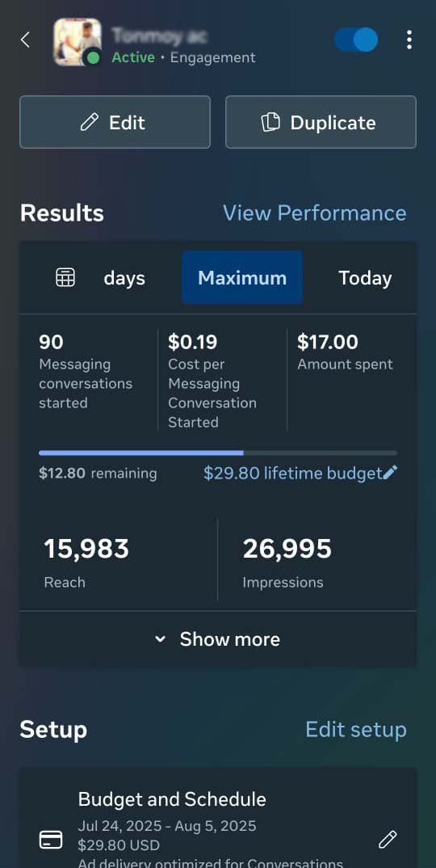Image resolution: width=436 pixels, height=868 pixels.
Task: Tap the Duplicate button
Action: pos(321,122)
